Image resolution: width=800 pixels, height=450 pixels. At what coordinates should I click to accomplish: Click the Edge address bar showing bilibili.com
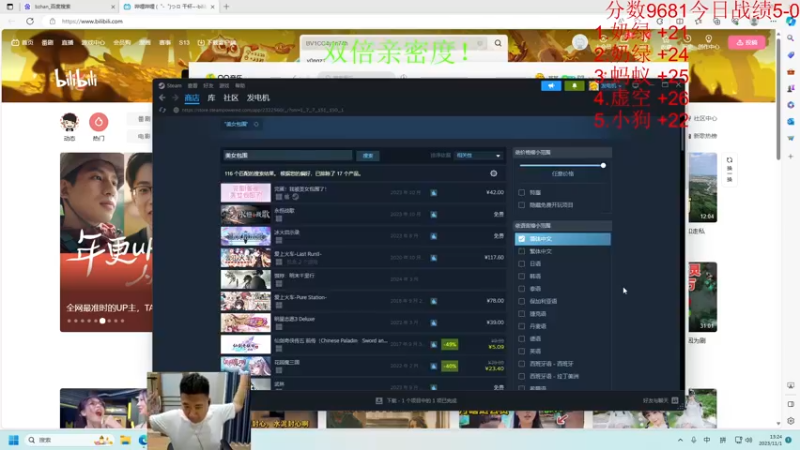pos(92,21)
